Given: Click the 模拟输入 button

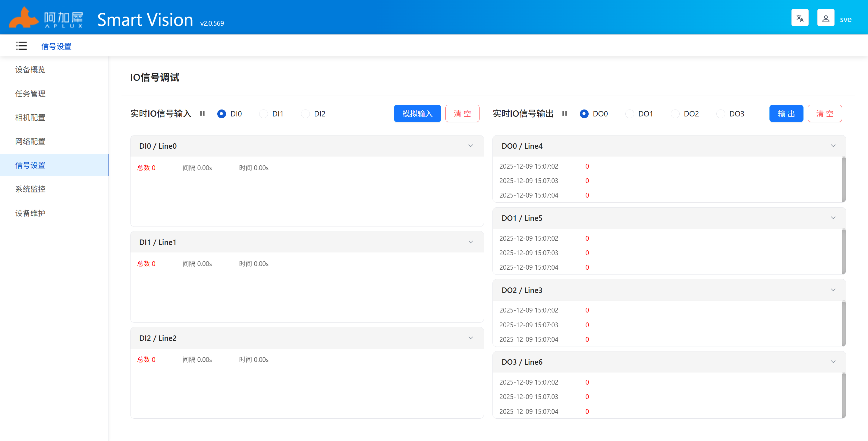Looking at the screenshot, I should tap(417, 114).
